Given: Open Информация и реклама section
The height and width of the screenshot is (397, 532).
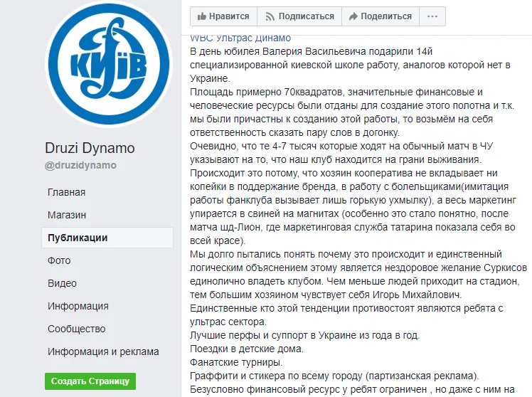Looking at the screenshot, I should pyautogui.click(x=103, y=351).
